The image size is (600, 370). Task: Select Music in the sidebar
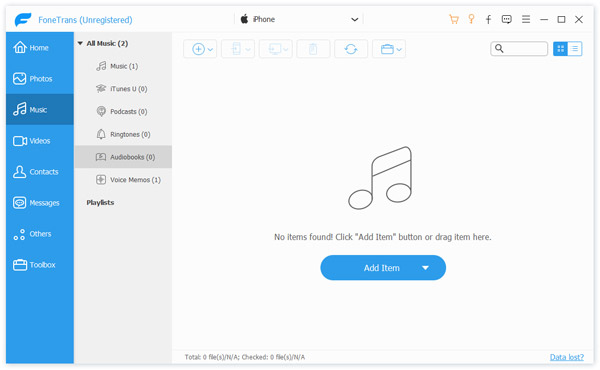click(39, 110)
